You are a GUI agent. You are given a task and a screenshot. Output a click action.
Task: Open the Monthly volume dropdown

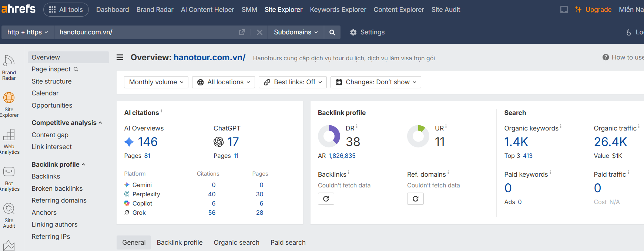156,82
